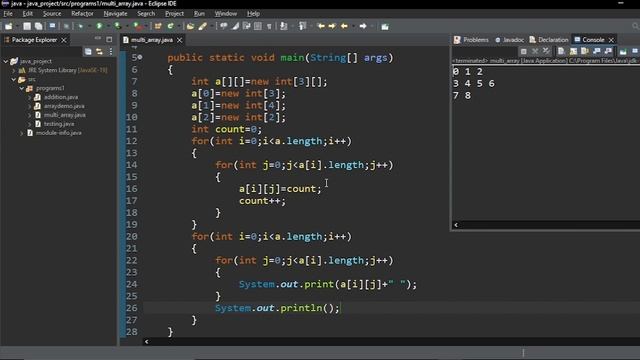Toggle Show Console on Standard Error change

click(608, 51)
